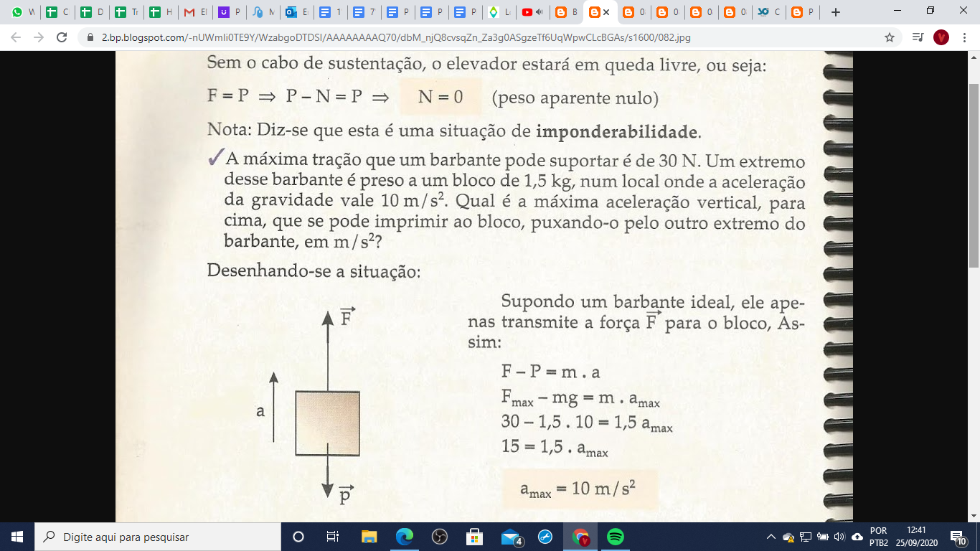
Task: Open Task View in the taskbar
Action: [x=333, y=537]
